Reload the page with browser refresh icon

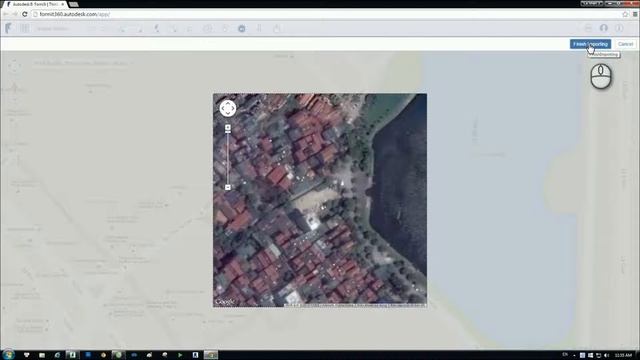25,14
